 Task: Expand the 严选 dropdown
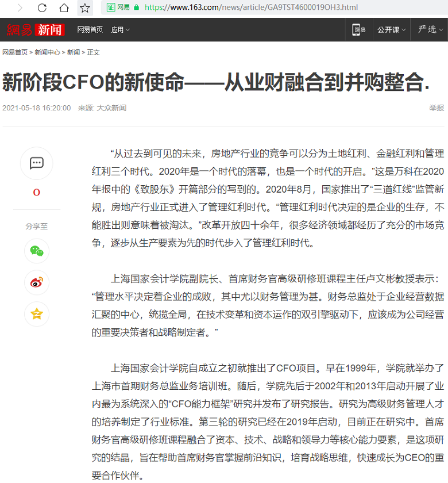(x=430, y=30)
